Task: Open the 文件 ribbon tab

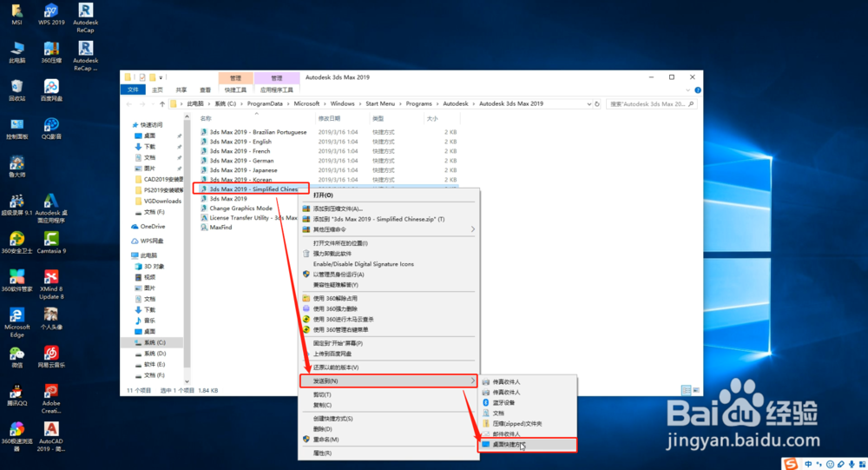Action: 133,89
